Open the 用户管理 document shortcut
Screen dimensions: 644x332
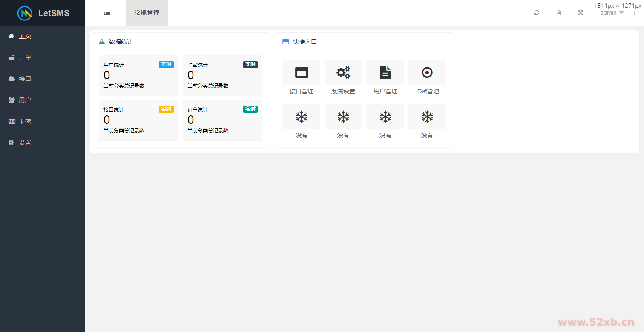[x=385, y=73]
